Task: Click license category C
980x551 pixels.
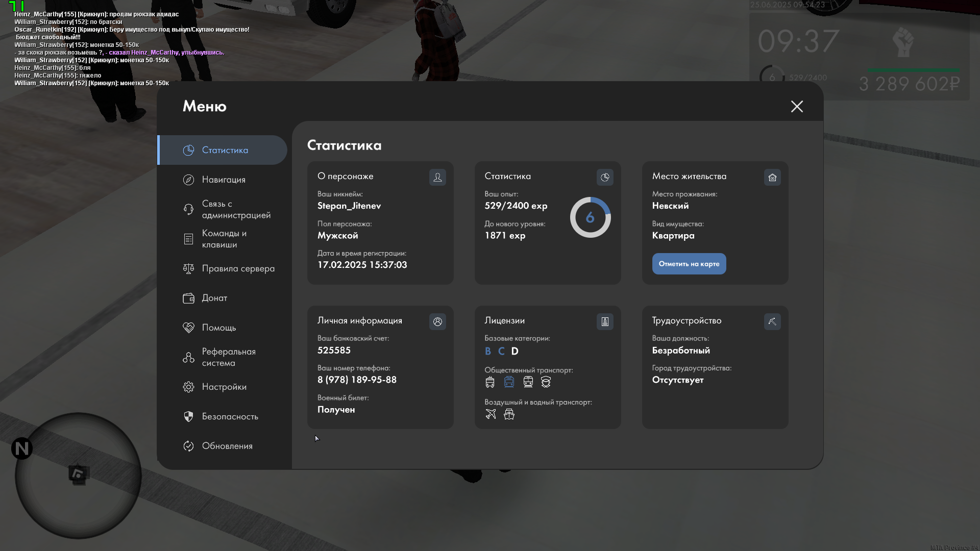Action: coord(501,351)
